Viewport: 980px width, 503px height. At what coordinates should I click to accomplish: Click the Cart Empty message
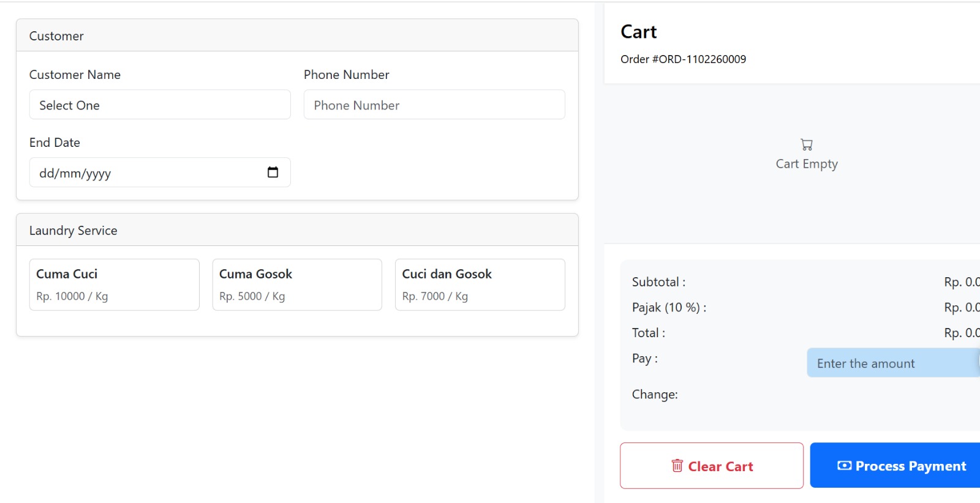807,164
